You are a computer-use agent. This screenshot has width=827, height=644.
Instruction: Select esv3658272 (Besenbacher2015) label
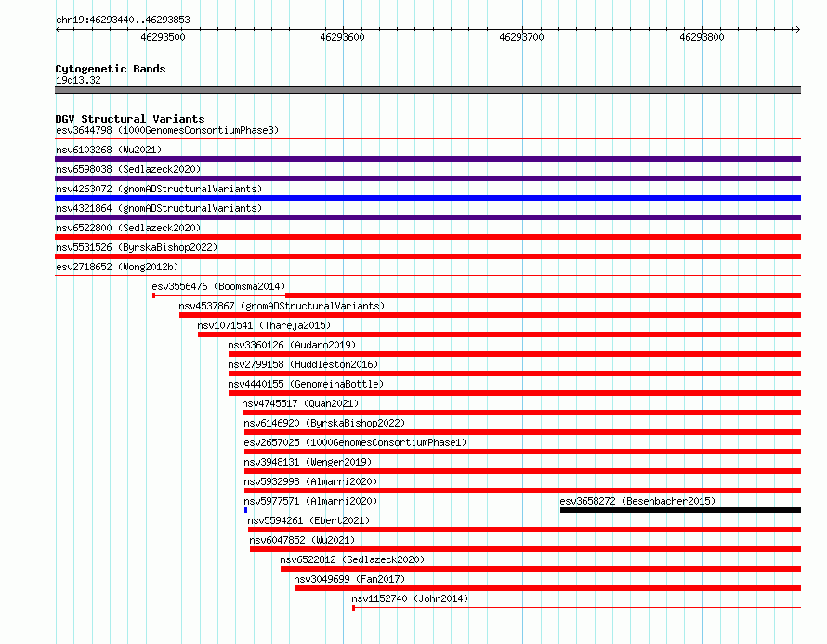(x=637, y=501)
